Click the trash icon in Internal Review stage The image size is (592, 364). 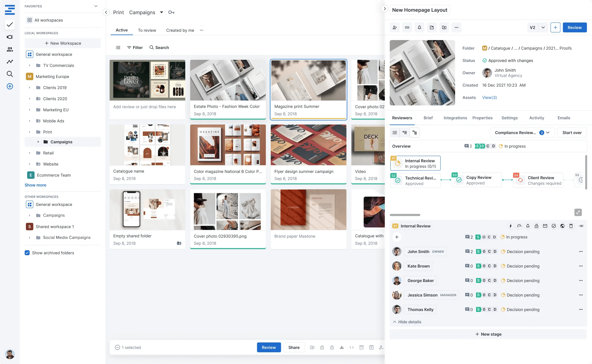point(571,226)
